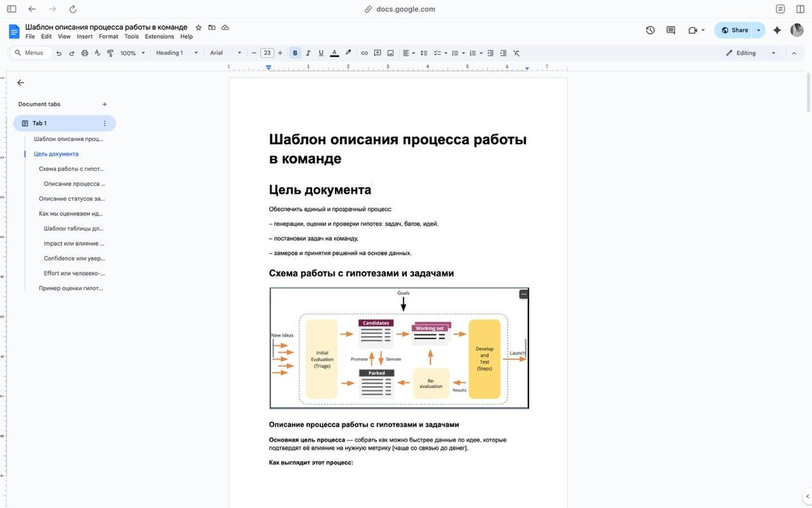
Task: Open the Share options dropdown arrow
Action: (759, 30)
